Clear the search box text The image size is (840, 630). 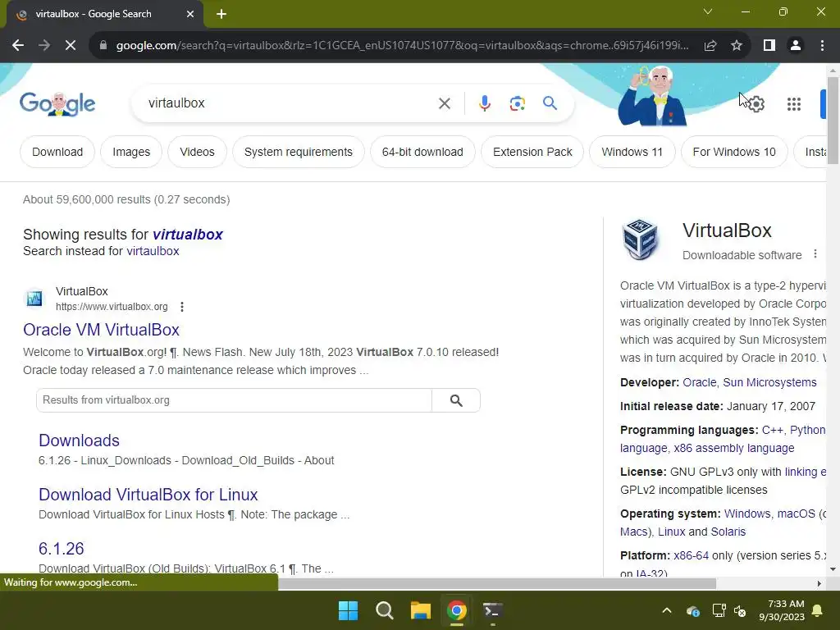(x=444, y=103)
